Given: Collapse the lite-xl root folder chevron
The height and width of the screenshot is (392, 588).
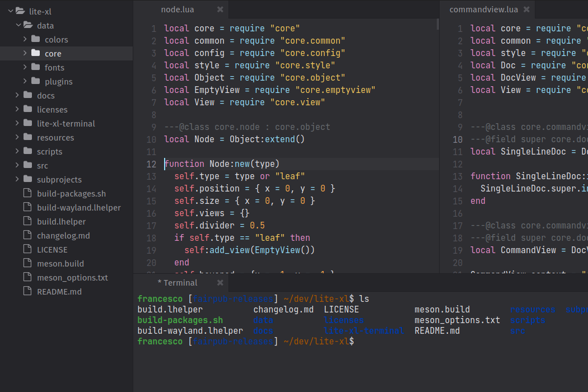Looking at the screenshot, I should point(10,11).
